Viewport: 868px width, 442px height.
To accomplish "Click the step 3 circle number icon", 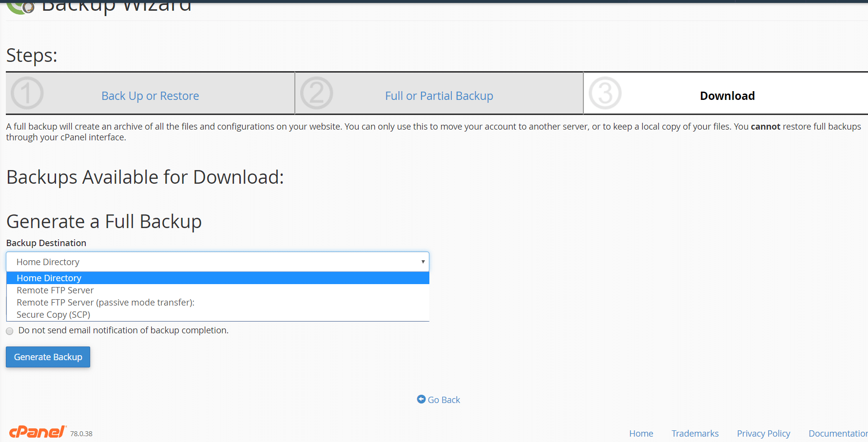I will pos(605,93).
